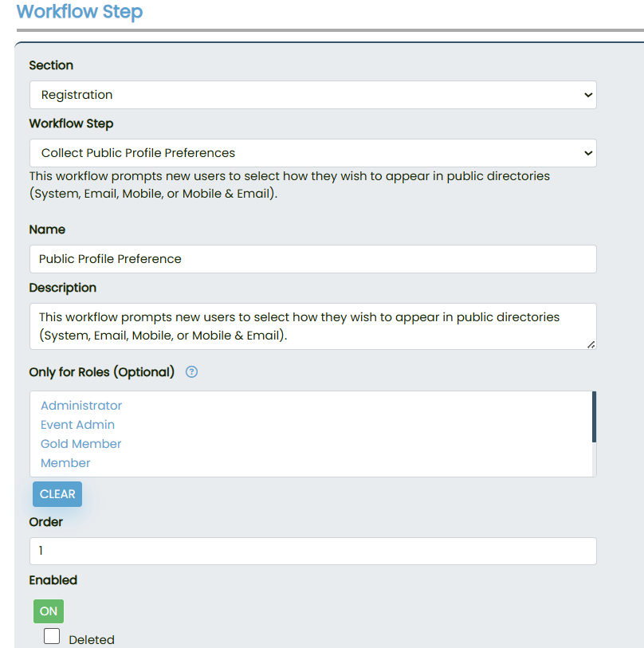Select Administrator in the roles list
This screenshot has width=644, height=648.
[x=81, y=406]
